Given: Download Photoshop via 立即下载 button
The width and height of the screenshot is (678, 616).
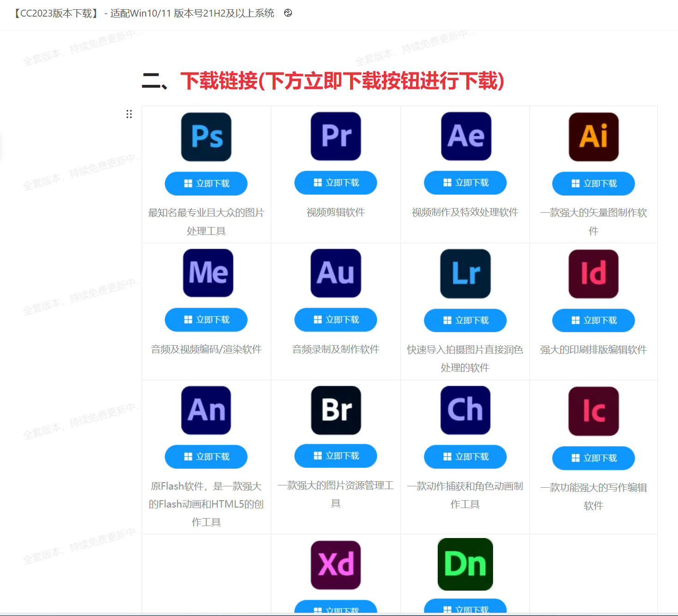Looking at the screenshot, I should point(206,184).
